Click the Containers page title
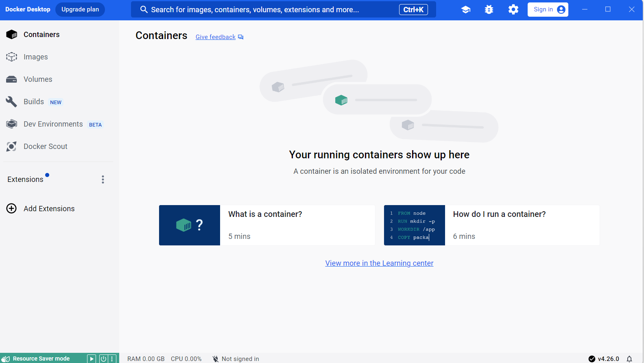The height and width of the screenshot is (363, 644). pos(162,36)
